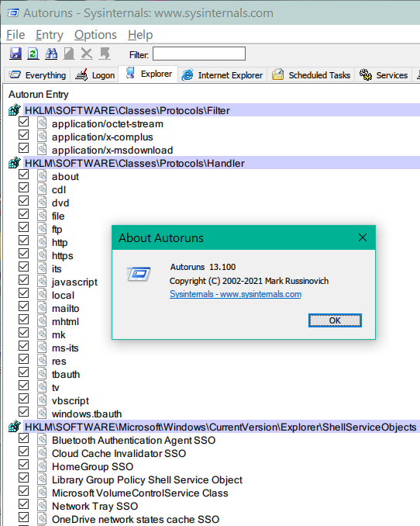Disable the https handler checkbox
The image size is (420, 526).
click(23, 253)
